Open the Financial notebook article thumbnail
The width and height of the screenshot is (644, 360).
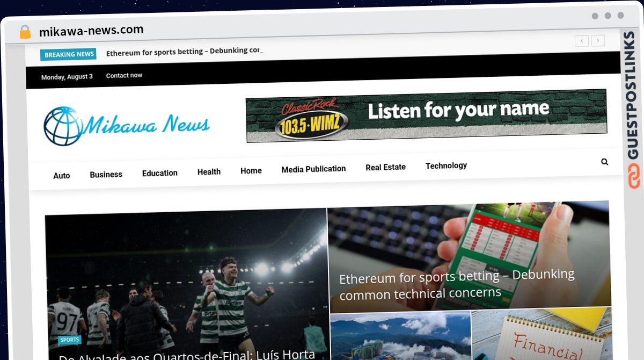(x=541, y=333)
